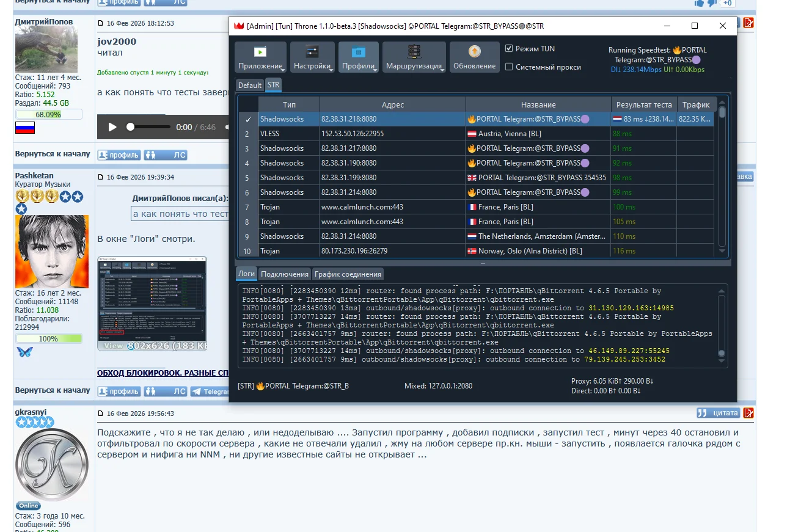Click the post icon beside 19:56:43 timestamp

point(101,414)
